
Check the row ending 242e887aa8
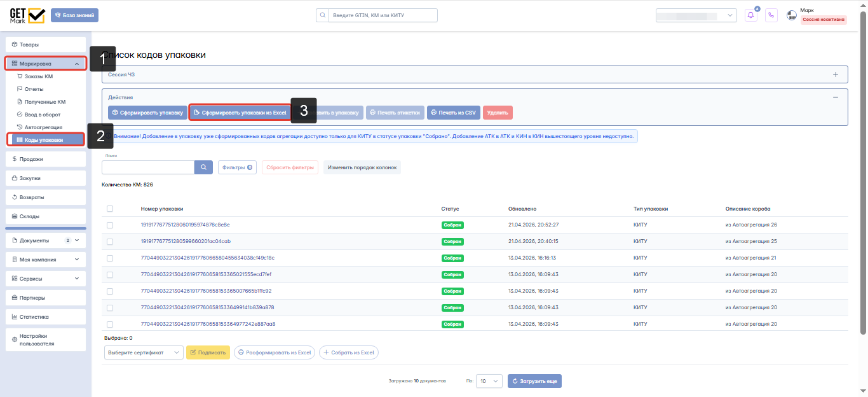110,324
